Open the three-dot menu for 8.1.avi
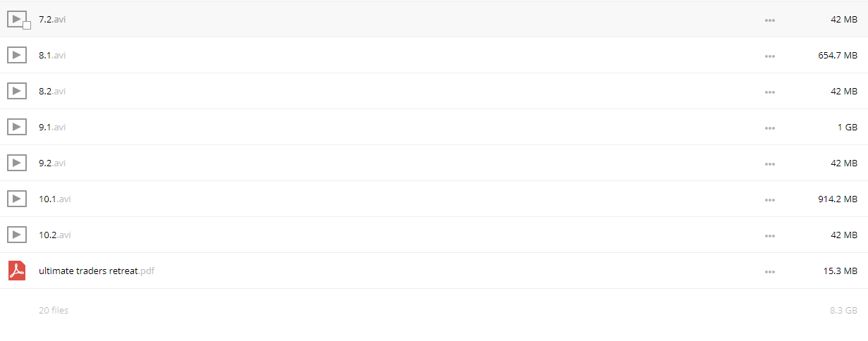Viewport: 868px width, 341px height. (x=770, y=56)
